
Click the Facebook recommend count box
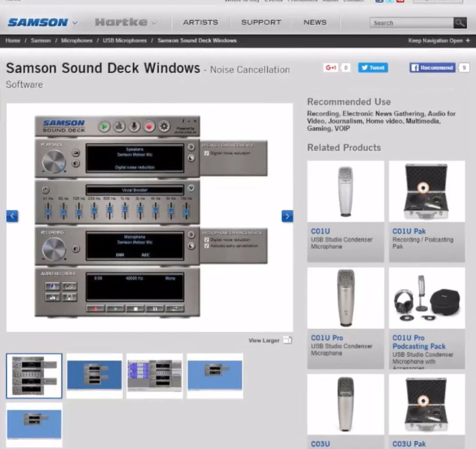tap(464, 68)
